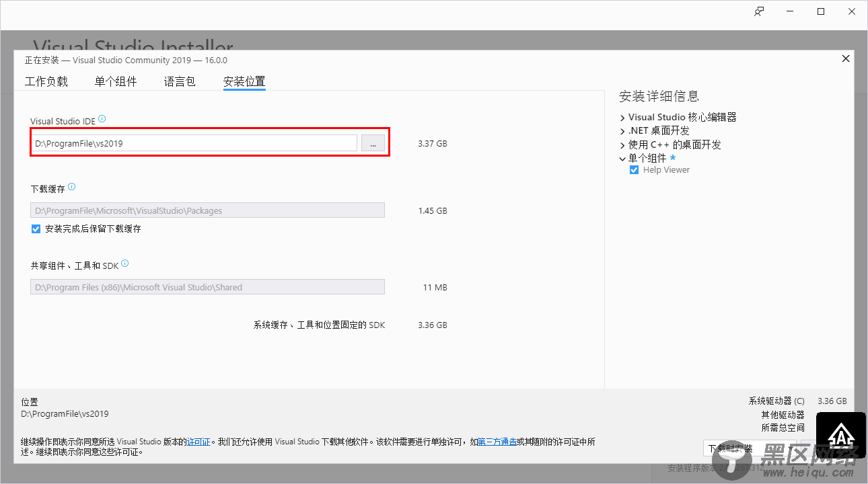Viewport: 868px width, 484px height.
Task: Minimize the Visual Studio Installer window
Action: point(791,11)
